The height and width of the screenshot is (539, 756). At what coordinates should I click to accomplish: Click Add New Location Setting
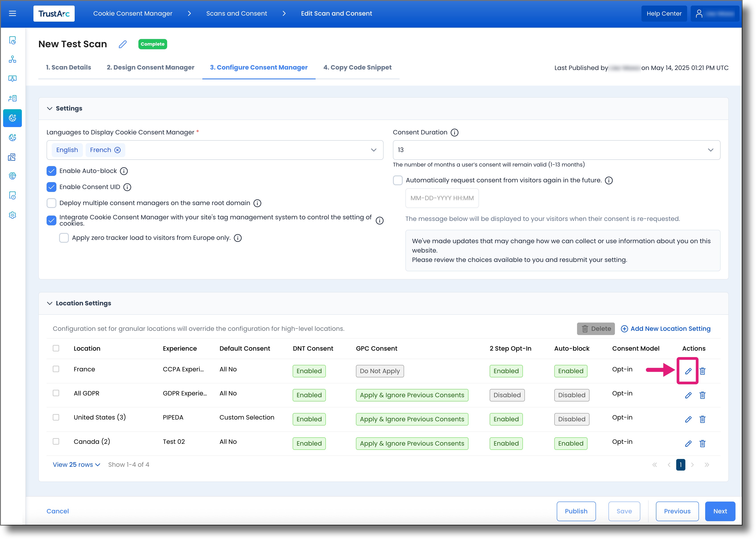tap(666, 329)
